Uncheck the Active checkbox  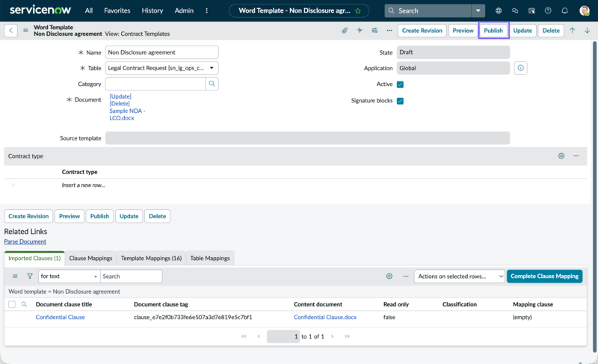click(x=400, y=84)
